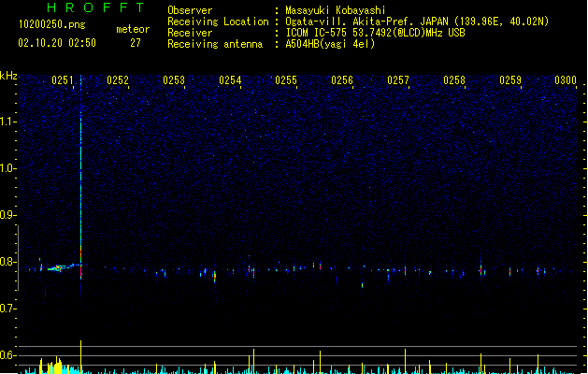Click observer name Masayuki Kobayashi
The height and width of the screenshot is (374, 588).
tap(336, 10)
